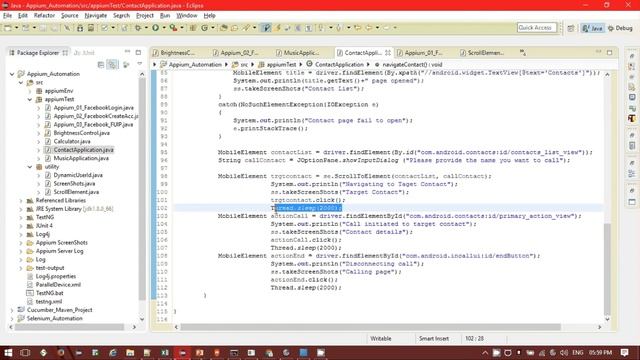Image resolution: width=640 pixels, height=360 pixels.
Task: Select ParallelDevice.xml in Package Explorer
Action: (x=58, y=285)
